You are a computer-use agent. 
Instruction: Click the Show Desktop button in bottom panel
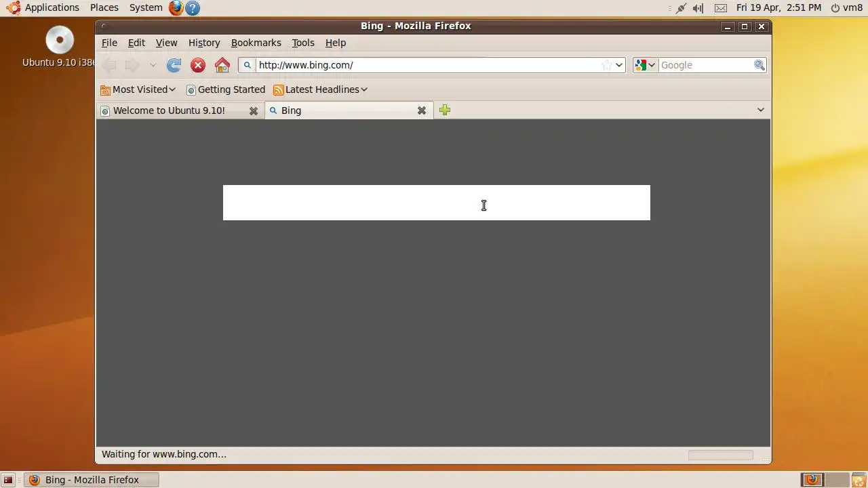(x=8, y=480)
